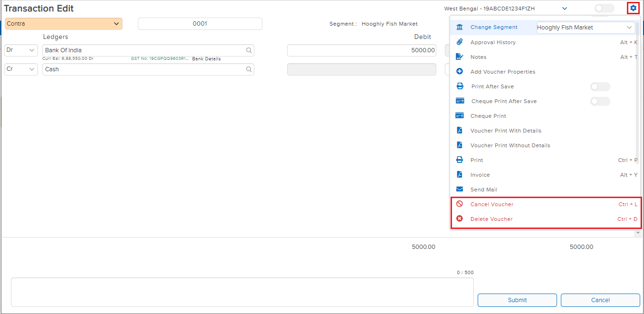Toggle the switch beside the settings gear
Viewport: 644px width, 314px height.
click(604, 8)
